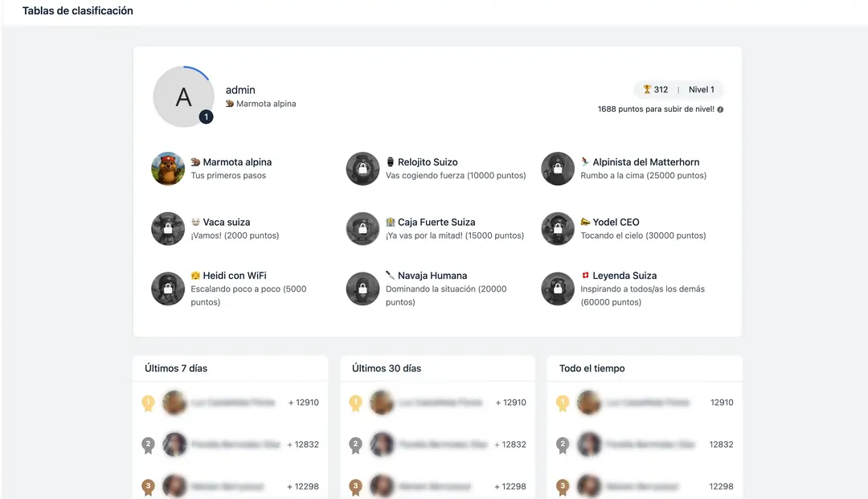868x499 pixels.
Task: Select locked Alpinista del Matterhorn badge
Action: point(558,169)
